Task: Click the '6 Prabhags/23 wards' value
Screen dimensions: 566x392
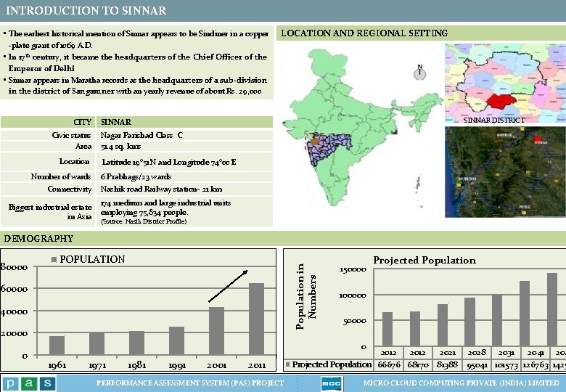Action: 136,177
